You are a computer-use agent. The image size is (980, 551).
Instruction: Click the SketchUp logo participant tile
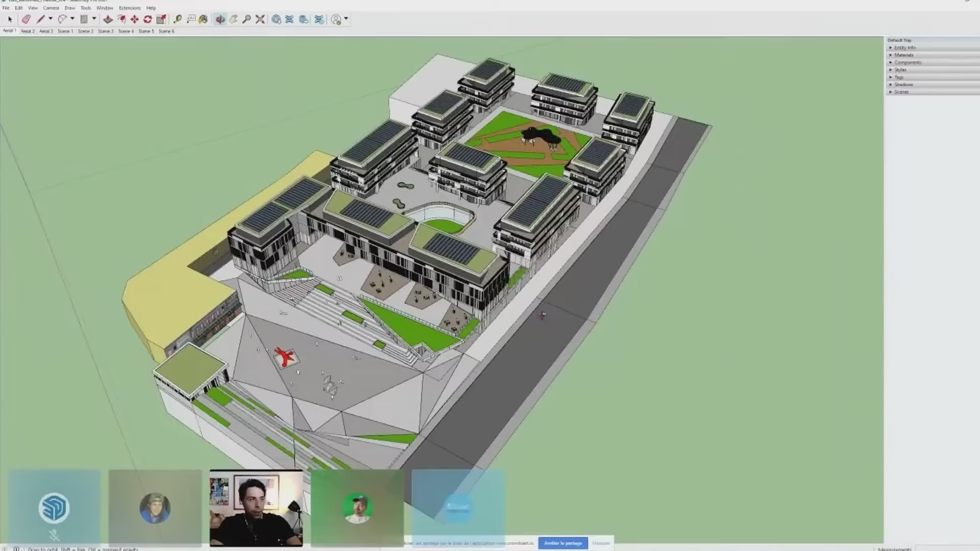[54, 508]
